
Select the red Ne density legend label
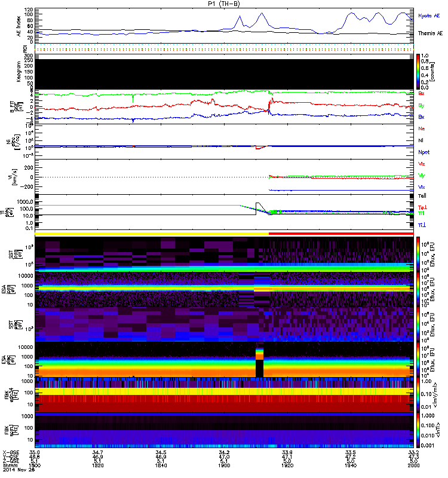(x=422, y=128)
